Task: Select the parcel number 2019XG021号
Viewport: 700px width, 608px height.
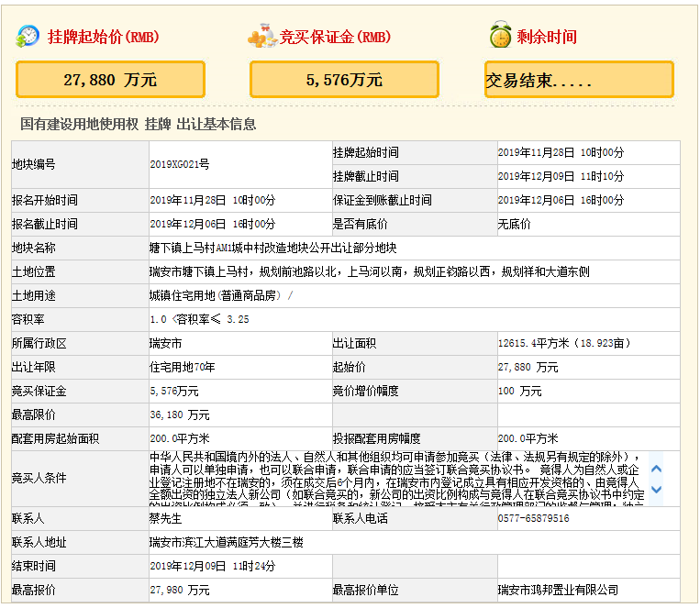Action: [180, 164]
